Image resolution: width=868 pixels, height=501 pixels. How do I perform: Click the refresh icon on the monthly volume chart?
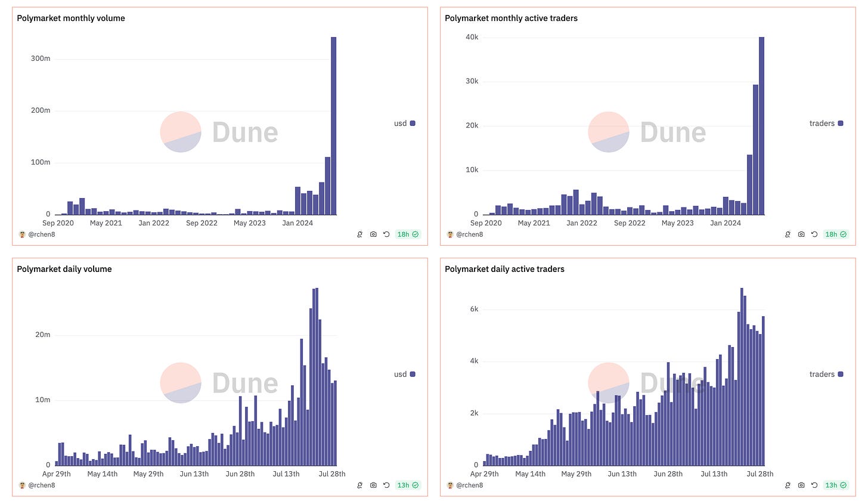386,234
